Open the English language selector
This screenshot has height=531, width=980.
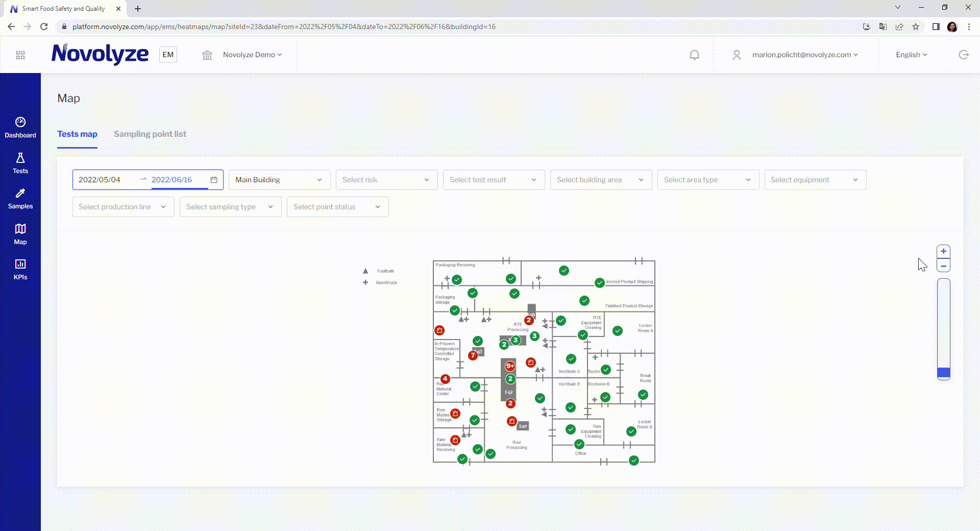(x=911, y=55)
